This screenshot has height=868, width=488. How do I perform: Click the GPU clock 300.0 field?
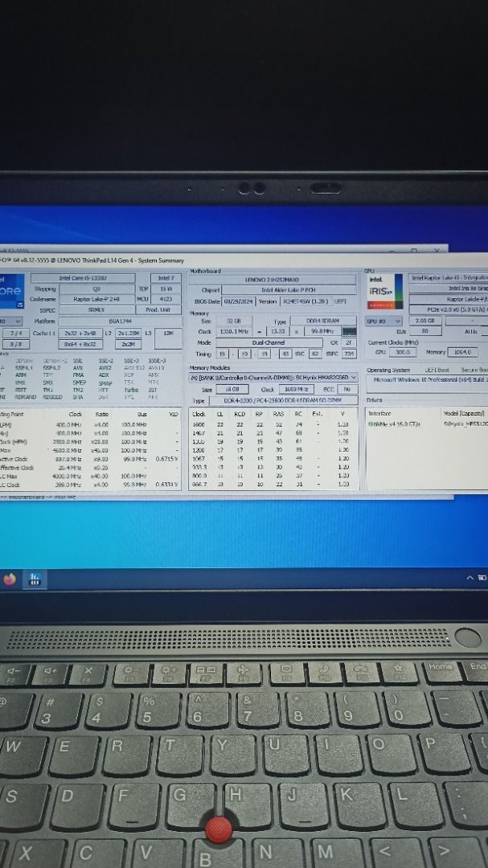click(402, 352)
